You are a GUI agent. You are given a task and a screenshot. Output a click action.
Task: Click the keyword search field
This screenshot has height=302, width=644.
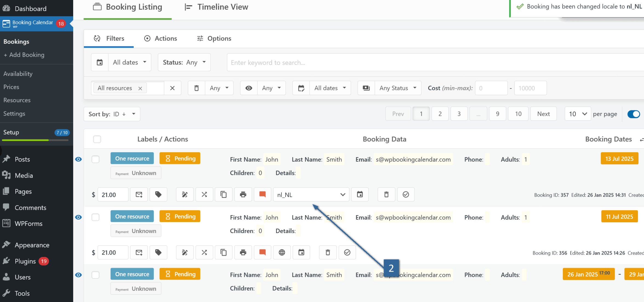click(x=435, y=62)
